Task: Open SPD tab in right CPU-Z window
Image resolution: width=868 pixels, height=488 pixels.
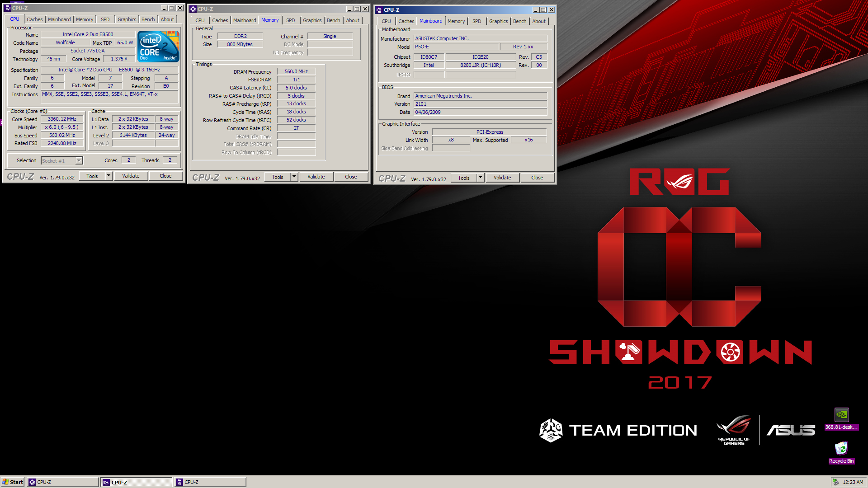Action: click(477, 21)
